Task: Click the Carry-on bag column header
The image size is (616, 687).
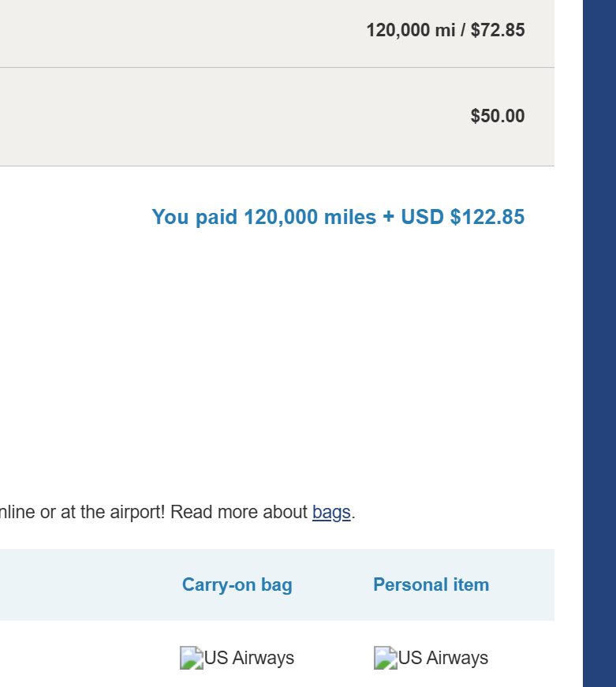Action: coord(237,585)
